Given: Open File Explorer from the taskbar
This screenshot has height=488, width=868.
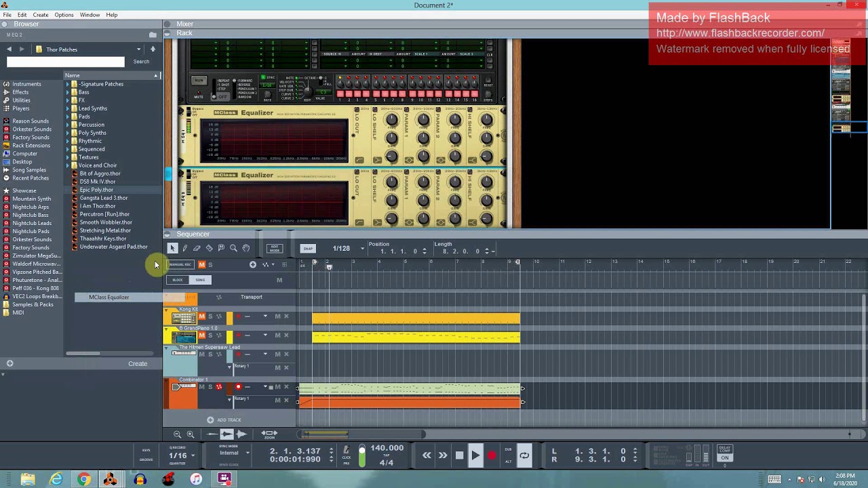Looking at the screenshot, I should [x=28, y=479].
